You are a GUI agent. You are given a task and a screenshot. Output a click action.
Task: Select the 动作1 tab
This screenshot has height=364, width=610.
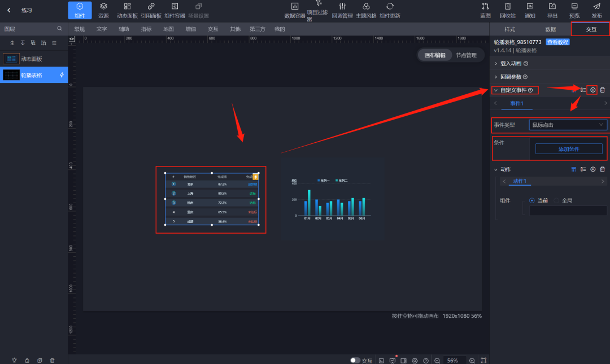520,181
